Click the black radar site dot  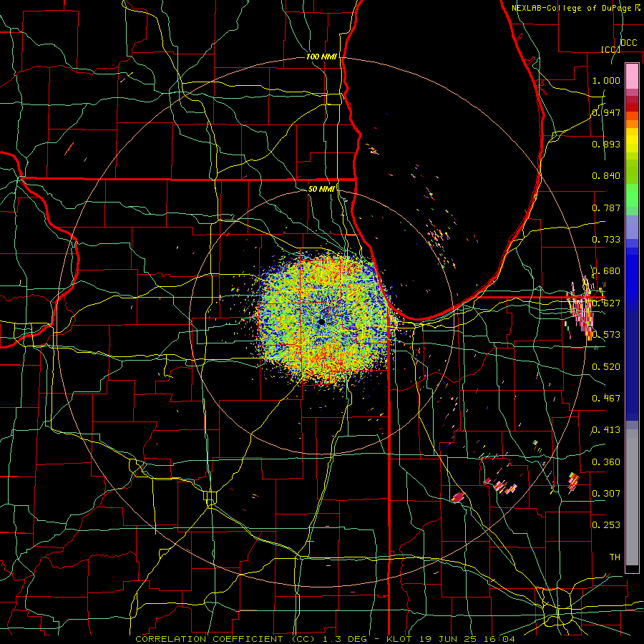tap(321, 322)
